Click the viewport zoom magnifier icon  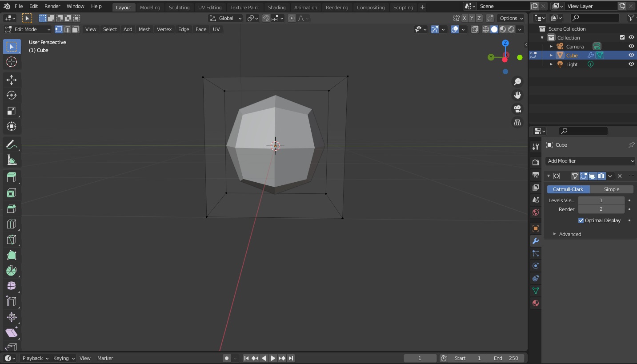click(517, 82)
